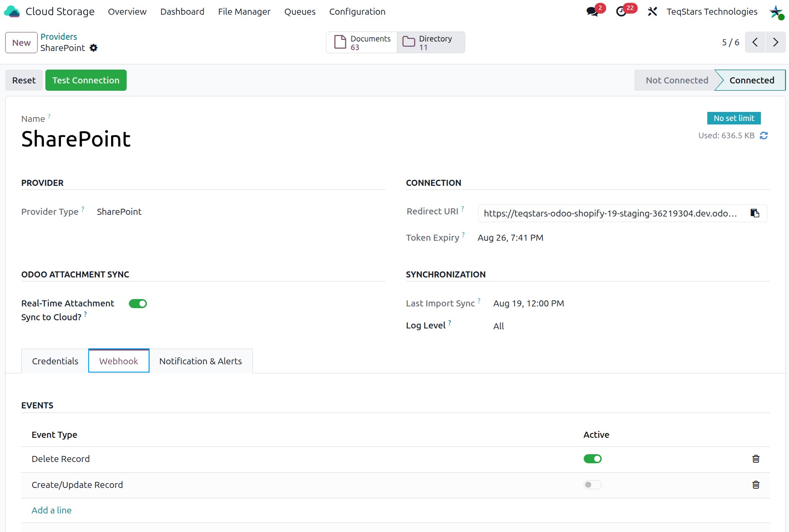This screenshot has width=789, height=532.
Task: Open the user avatar menu
Action: 776,12
